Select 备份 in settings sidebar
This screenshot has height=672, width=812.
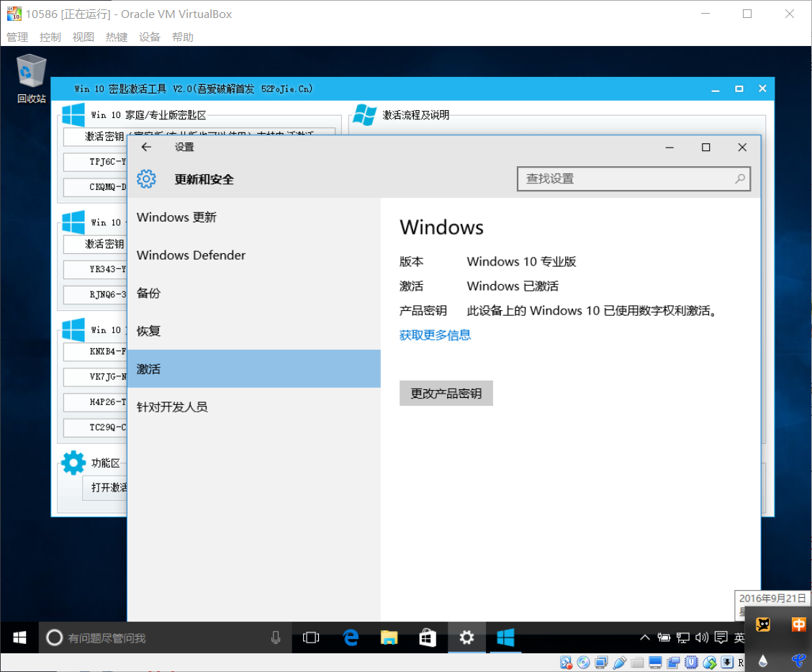[253, 293]
